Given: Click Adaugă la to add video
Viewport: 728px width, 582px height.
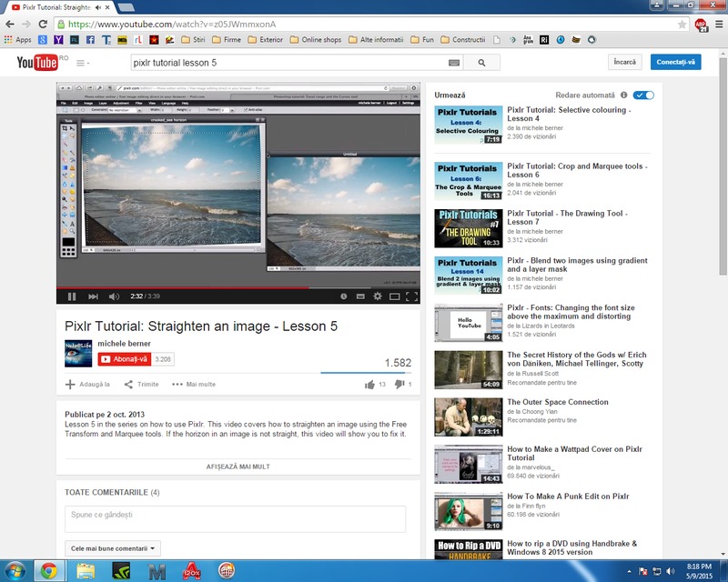Looking at the screenshot, I should (x=87, y=385).
